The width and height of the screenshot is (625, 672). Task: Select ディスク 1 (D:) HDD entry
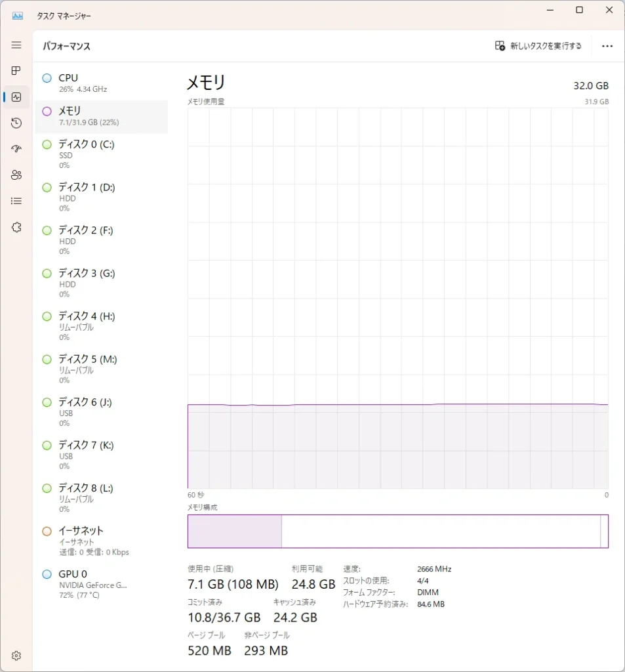tap(101, 197)
